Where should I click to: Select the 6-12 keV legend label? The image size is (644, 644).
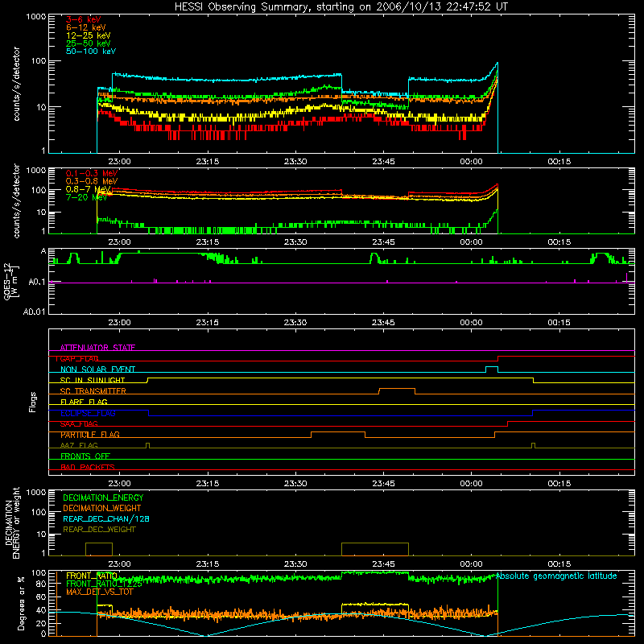click(x=86, y=27)
